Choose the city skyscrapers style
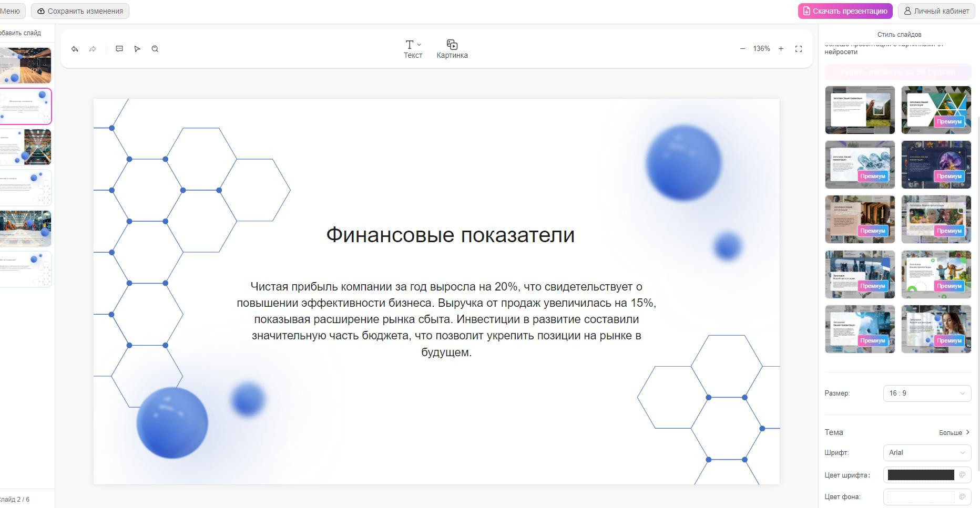Viewport: 980px width, 508px height. [x=860, y=274]
